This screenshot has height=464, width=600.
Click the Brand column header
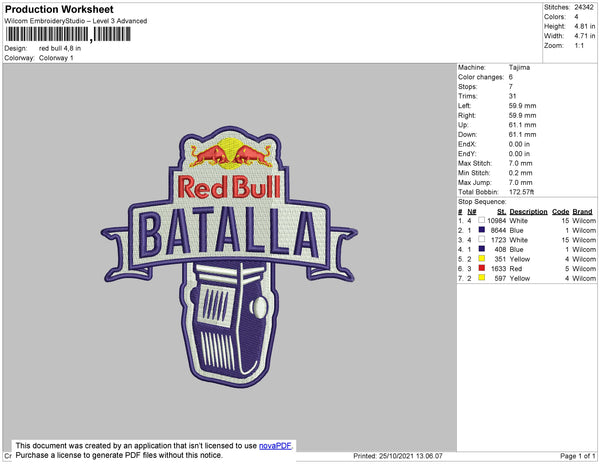coord(582,212)
